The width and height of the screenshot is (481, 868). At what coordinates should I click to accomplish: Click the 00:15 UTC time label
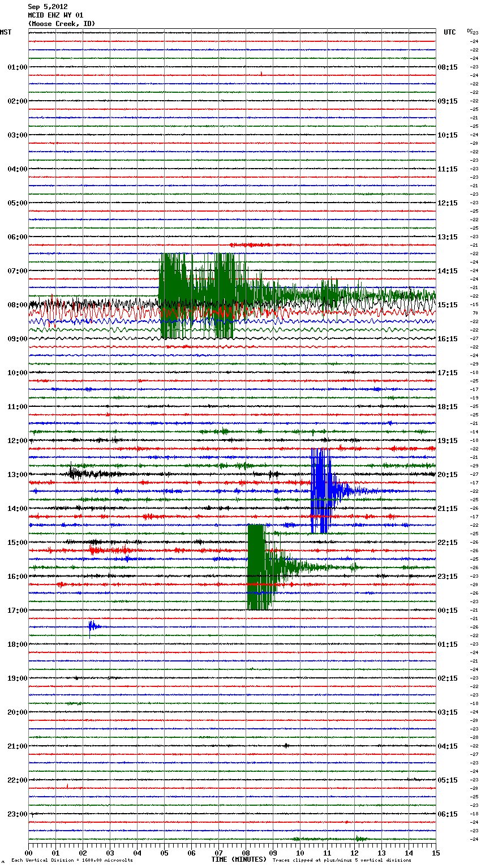pos(448,611)
